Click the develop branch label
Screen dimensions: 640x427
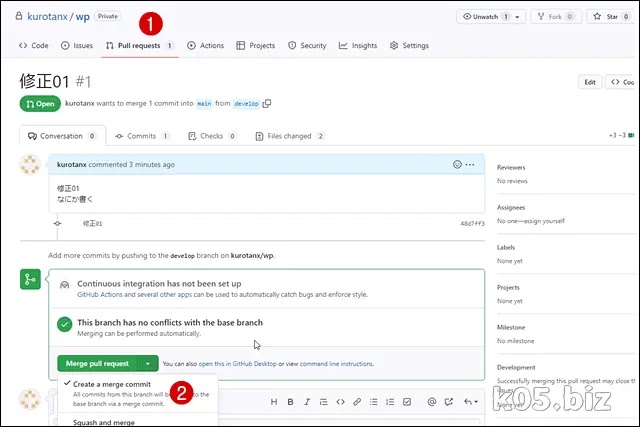(247, 104)
